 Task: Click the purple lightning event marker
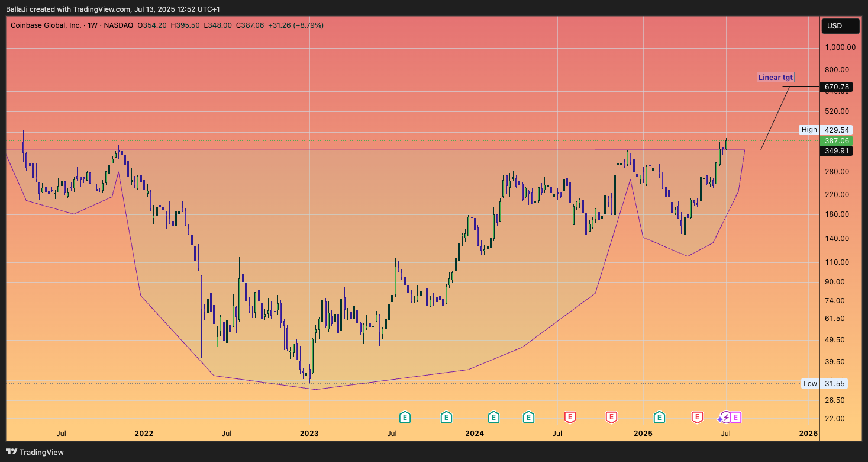pos(725,418)
